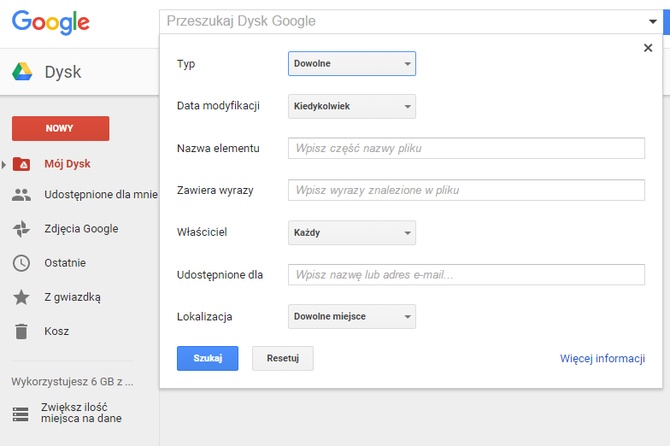The width and height of the screenshot is (670, 446).
Task: Click the star icon for Z gwiazdką
Action: click(x=21, y=297)
